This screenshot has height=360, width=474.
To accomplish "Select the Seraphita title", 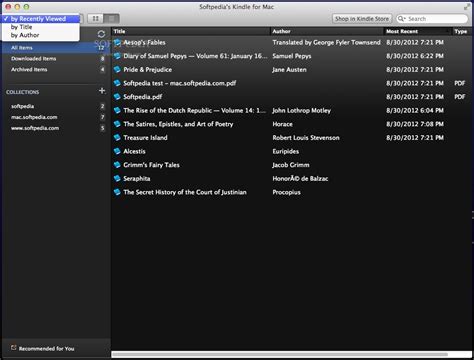I will click(137, 179).
